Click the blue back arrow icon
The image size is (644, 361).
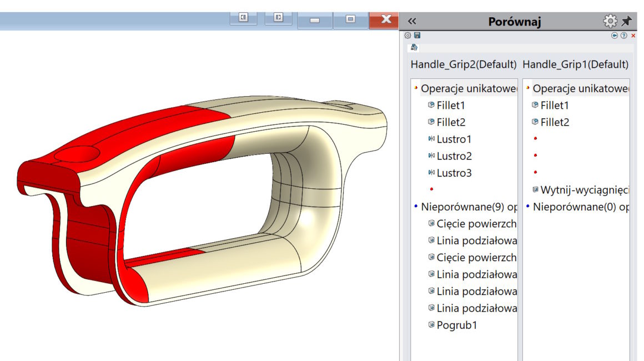[x=615, y=36]
